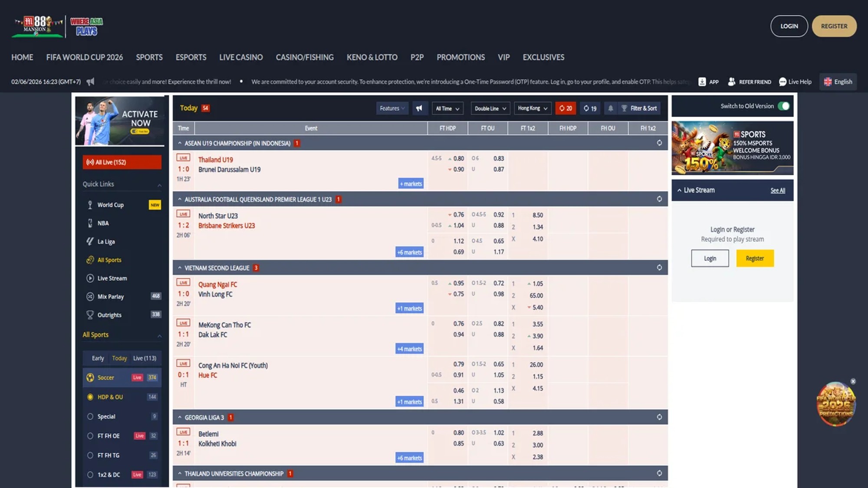The image size is (868, 488).
Task: Open the Features dropdown
Action: (392, 108)
